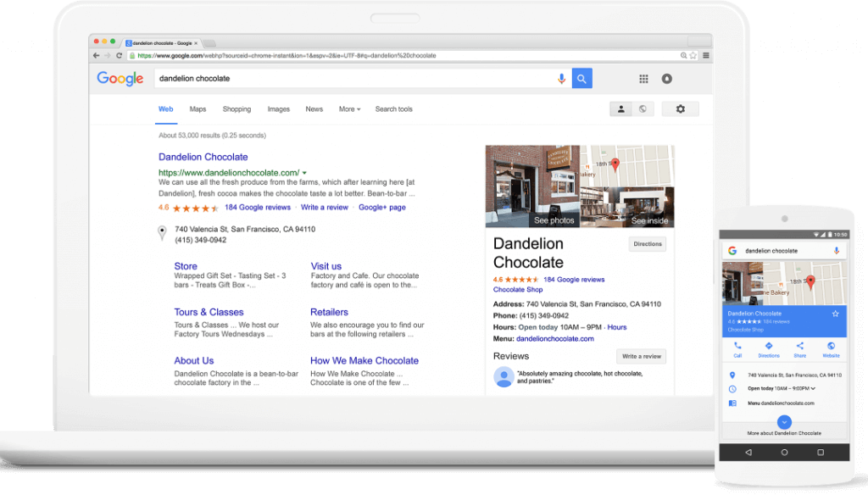This screenshot has width=868, height=495.
Task: Tap the phone's Directions icon
Action: click(x=768, y=346)
